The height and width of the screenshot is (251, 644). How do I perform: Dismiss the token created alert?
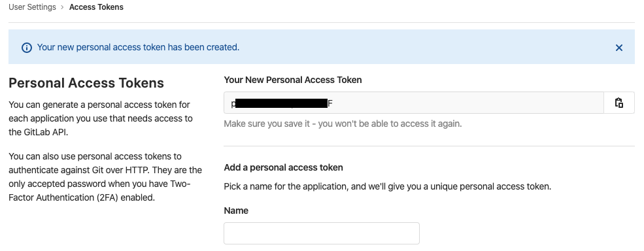coord(619,48)
